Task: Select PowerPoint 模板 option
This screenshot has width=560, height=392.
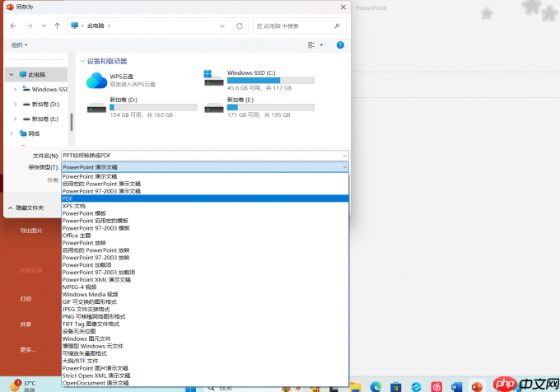Action: (x=205, y=213)
